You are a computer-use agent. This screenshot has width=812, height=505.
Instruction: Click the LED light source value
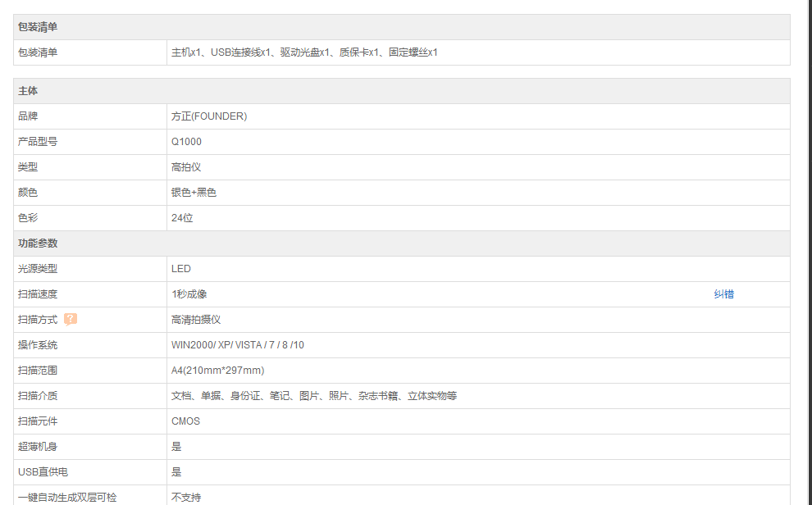(x=181, y=269)
